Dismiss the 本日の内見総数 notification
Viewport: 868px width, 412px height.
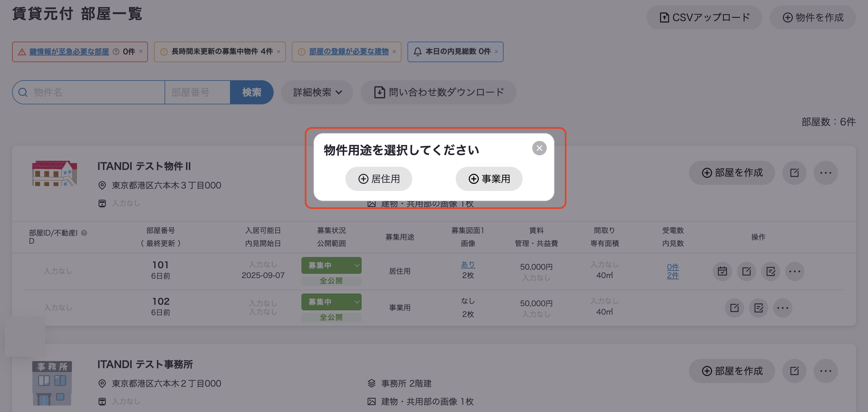coord(496,52)
